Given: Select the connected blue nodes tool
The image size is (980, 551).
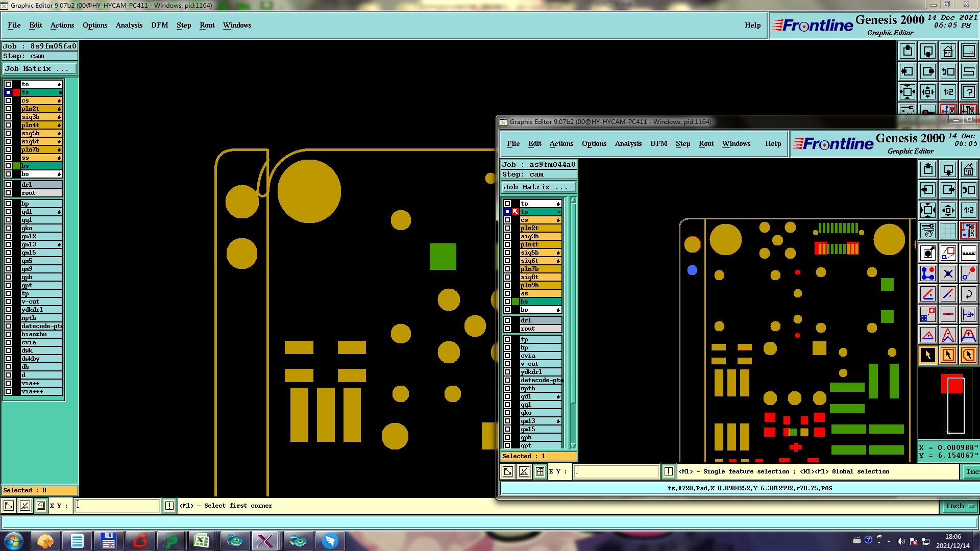Looking at the screenshot, I should click(928, 273).
